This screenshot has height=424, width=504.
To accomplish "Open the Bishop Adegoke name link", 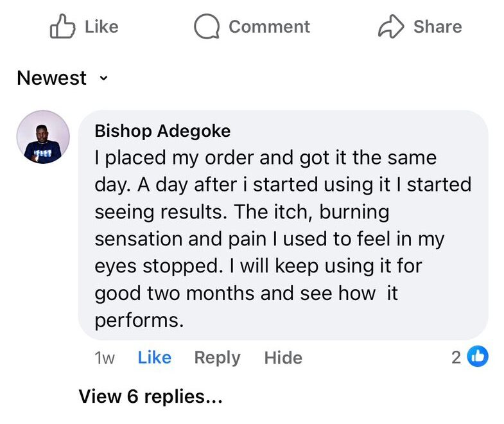I will click(x=162, y=131).
